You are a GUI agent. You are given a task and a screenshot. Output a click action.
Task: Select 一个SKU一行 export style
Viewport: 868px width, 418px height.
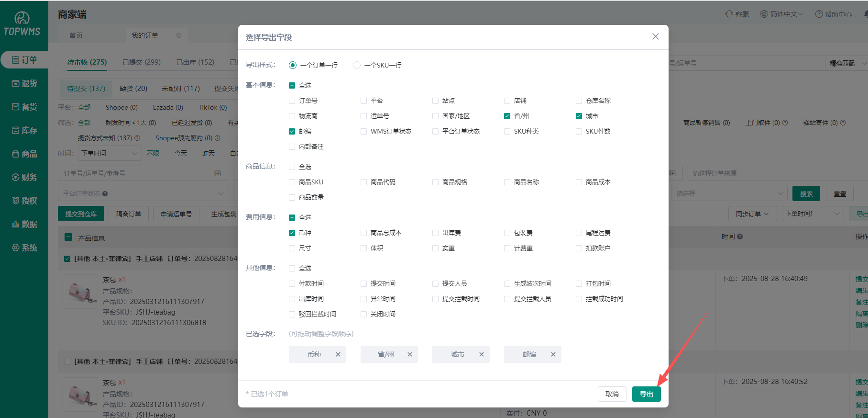click(357, 65)
